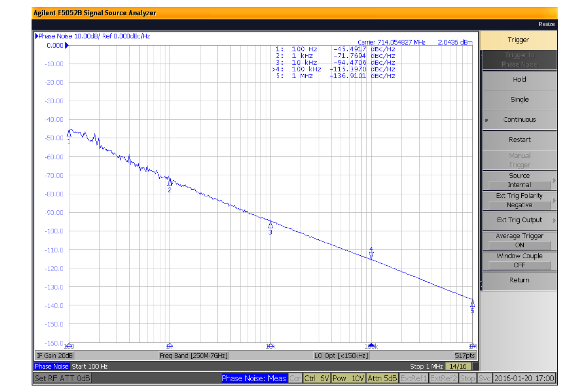588x392 pixels.
Task: Click the Phase Noise trace indicator arrow
Action: click(37, 36)
